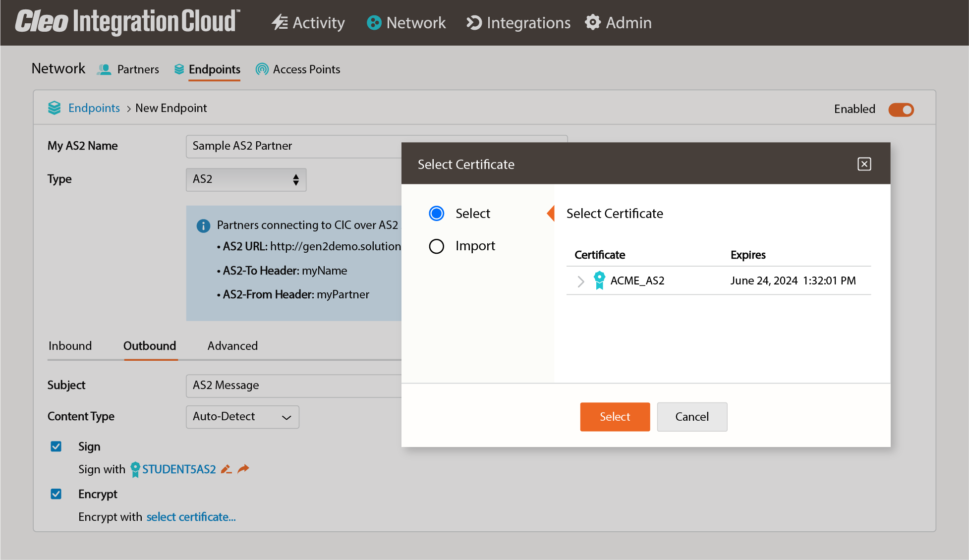The height and width of the screenshot is (560, 969).
Task: Disable the Enabled toggle for this endpoint
Action: point(901,110)
